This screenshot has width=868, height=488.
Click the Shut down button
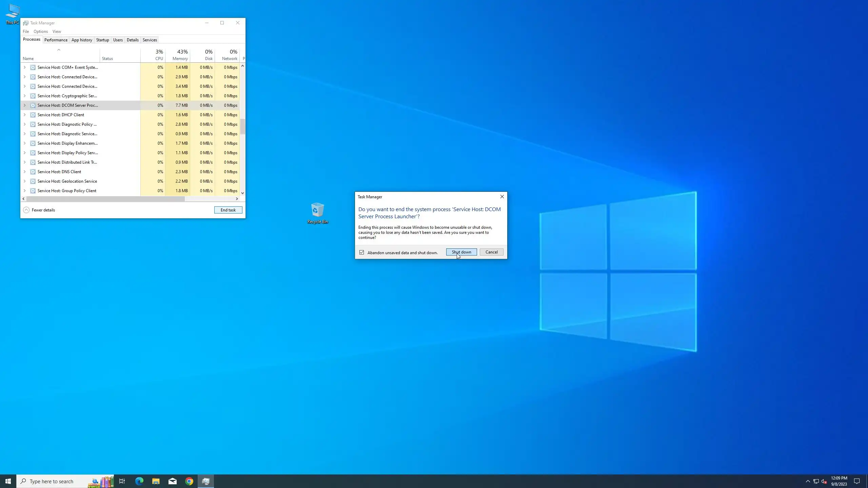(461, 252)
